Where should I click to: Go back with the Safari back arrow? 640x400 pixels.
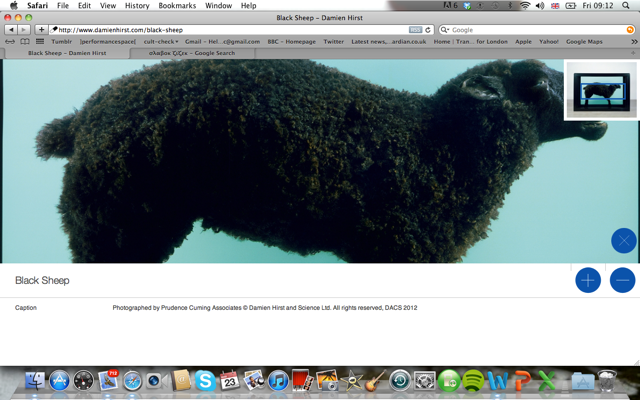tap(11, 30)
